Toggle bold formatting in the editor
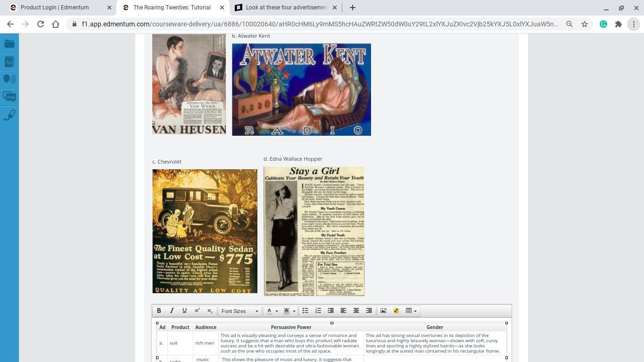The height and width of the screenshot is (362, 644). tap(159, 311)
